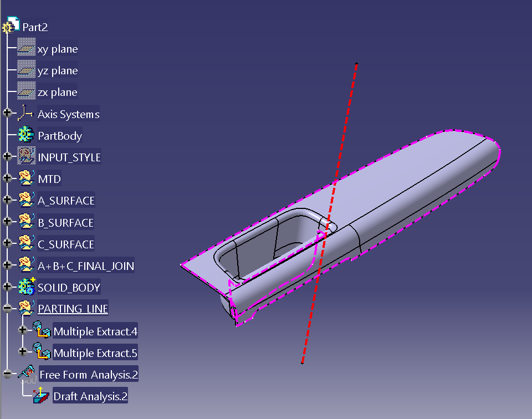The height and width of the screenshot is (419, 532).
Task: Click the zx plane text label
Action: click(x=57, y=92)
